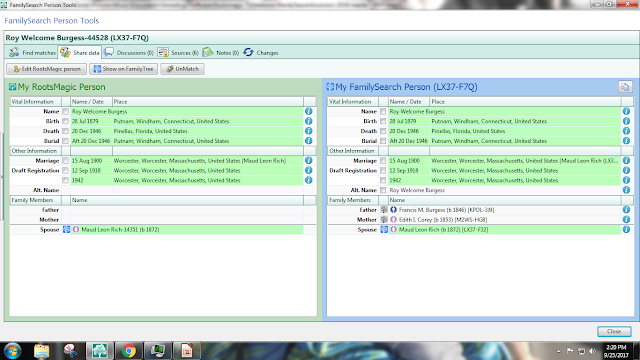The height and width of the screenshot is (360, 640).
Task: Click info icon for FamilySearch Father row
Action: 626,209
